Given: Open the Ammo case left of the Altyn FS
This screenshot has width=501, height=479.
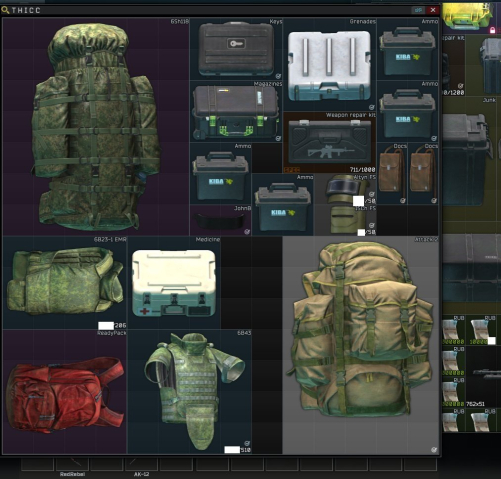Looking at the screenshot, I should [283, 204].
